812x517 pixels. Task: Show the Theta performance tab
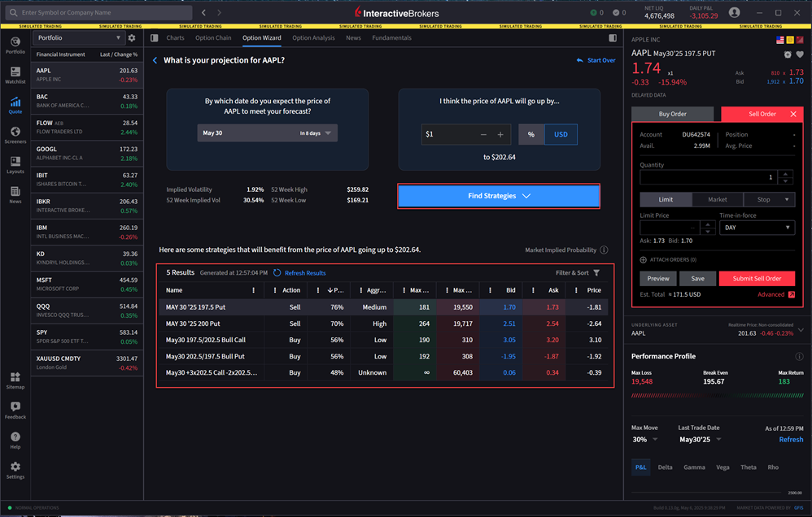[x=748, y=467]
